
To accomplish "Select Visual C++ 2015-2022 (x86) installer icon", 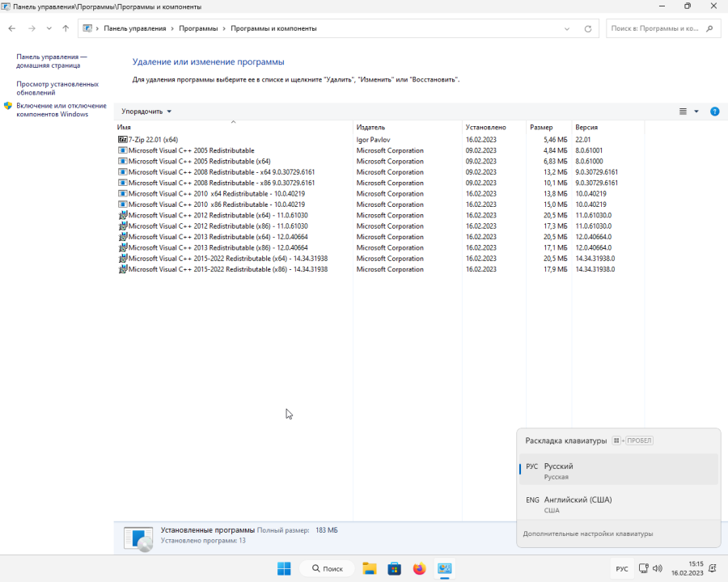I will click(123, 269).
